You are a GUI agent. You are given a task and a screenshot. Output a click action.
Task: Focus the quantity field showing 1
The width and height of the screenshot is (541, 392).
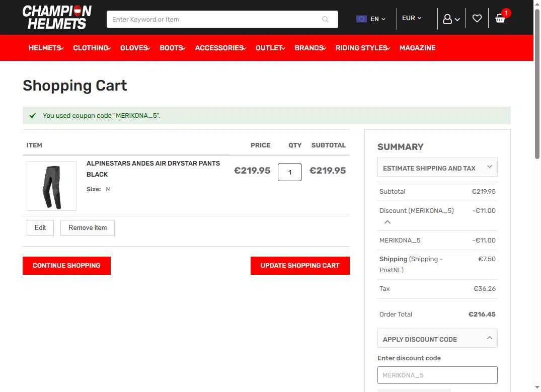point(289,172)
